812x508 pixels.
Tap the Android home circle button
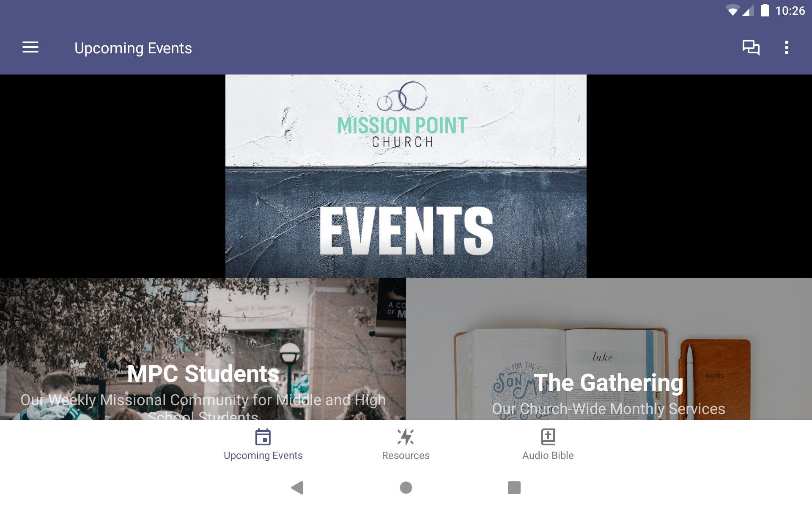(406, 488)
